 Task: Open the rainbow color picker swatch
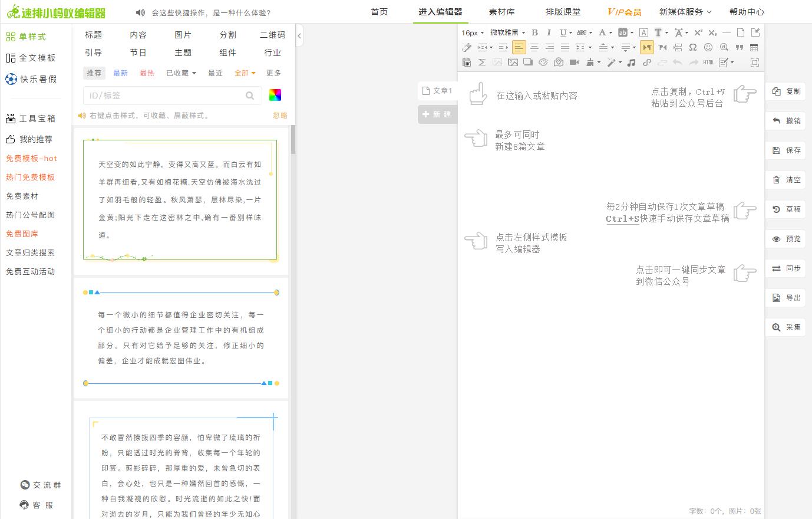point(275,96)
